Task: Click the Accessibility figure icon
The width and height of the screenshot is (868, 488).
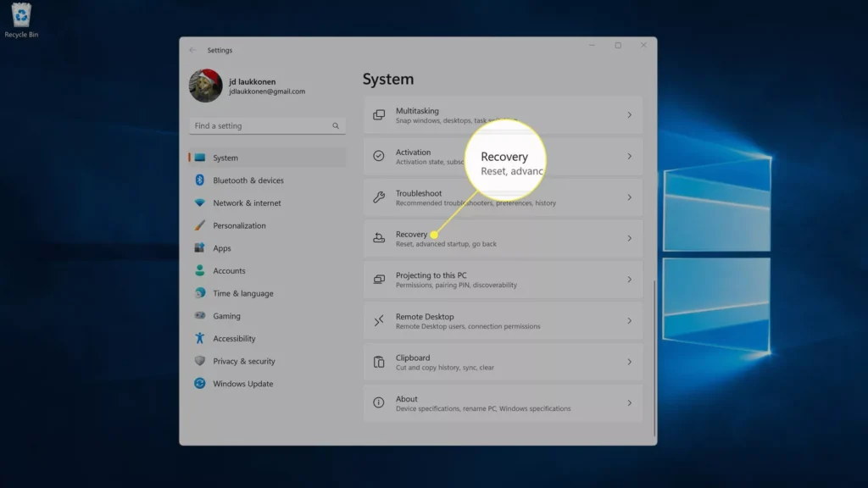Action: 200,338
